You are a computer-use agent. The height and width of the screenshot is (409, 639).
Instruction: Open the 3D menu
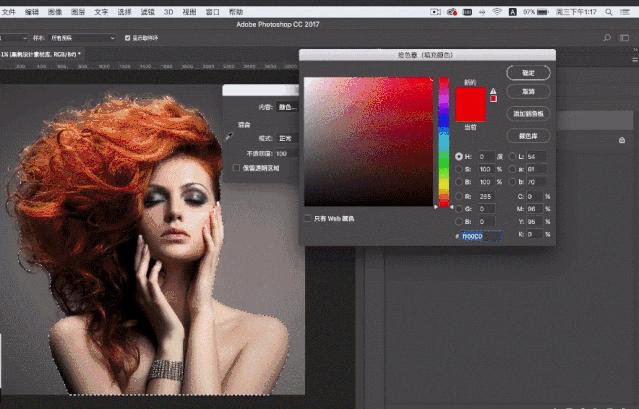[168, 12]
